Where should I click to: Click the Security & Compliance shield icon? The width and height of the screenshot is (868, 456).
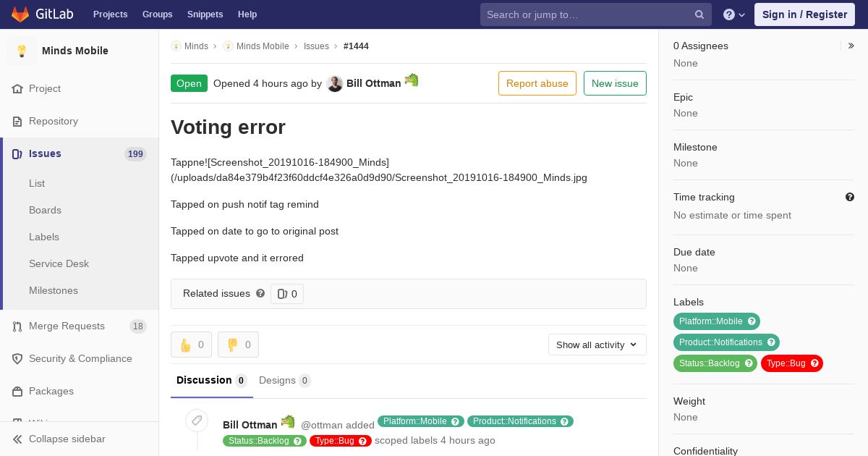click(17, 359)
